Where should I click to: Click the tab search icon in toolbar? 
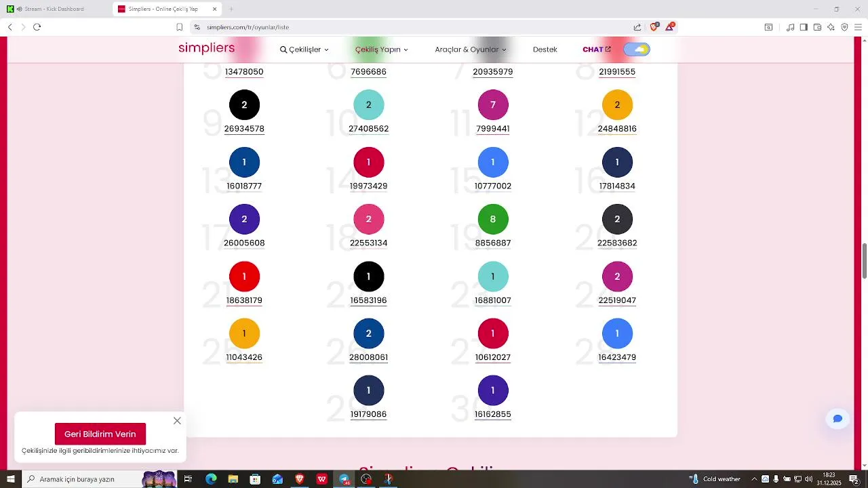coord(768,27)
